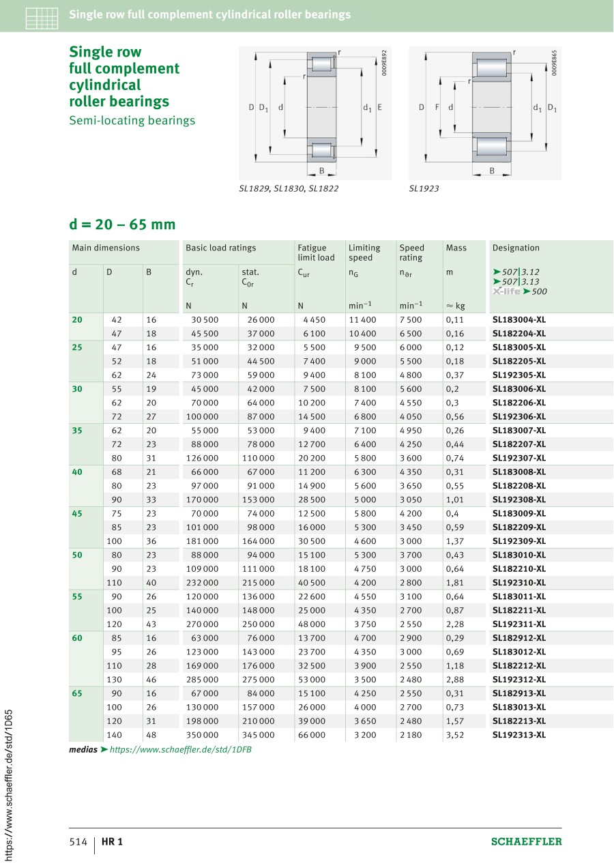This screenshot has height=868, width=614.
Task: Select designation SL183010-XL
Action: coord(519,555)
